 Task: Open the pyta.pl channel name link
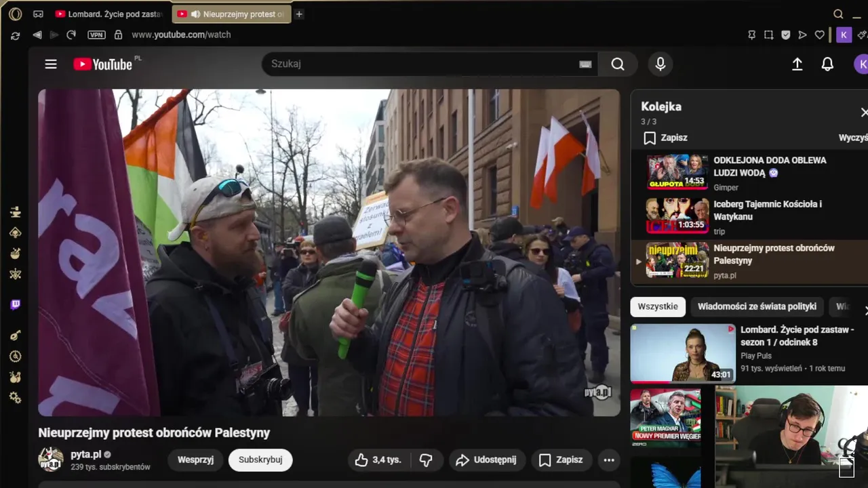86,454
